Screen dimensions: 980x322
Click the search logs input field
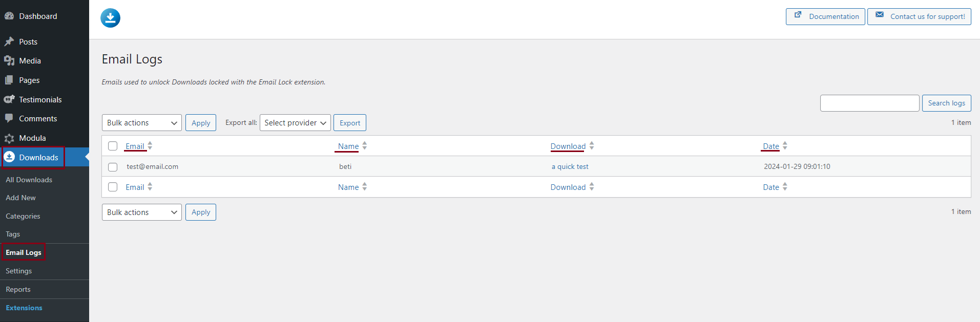[x=869, y=103]
